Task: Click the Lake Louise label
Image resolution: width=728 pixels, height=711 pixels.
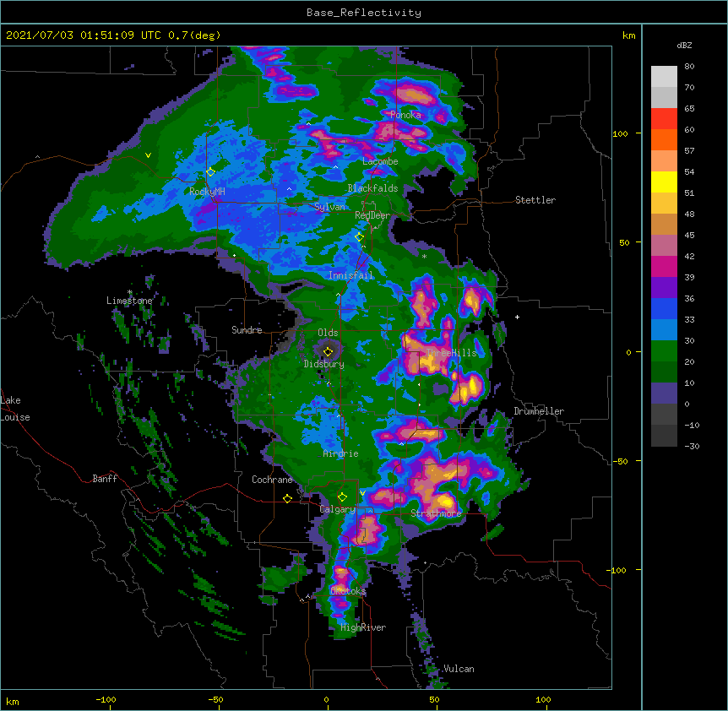Action: click(15, 409)
